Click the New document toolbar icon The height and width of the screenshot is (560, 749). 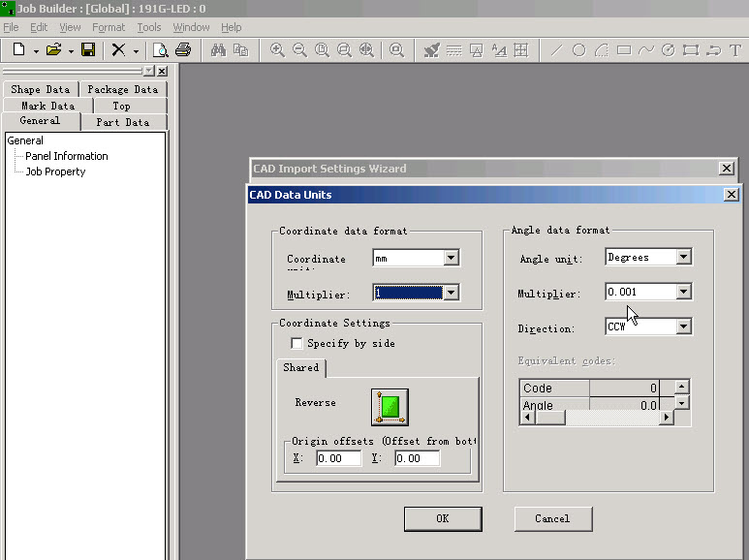tap(18, 49)
